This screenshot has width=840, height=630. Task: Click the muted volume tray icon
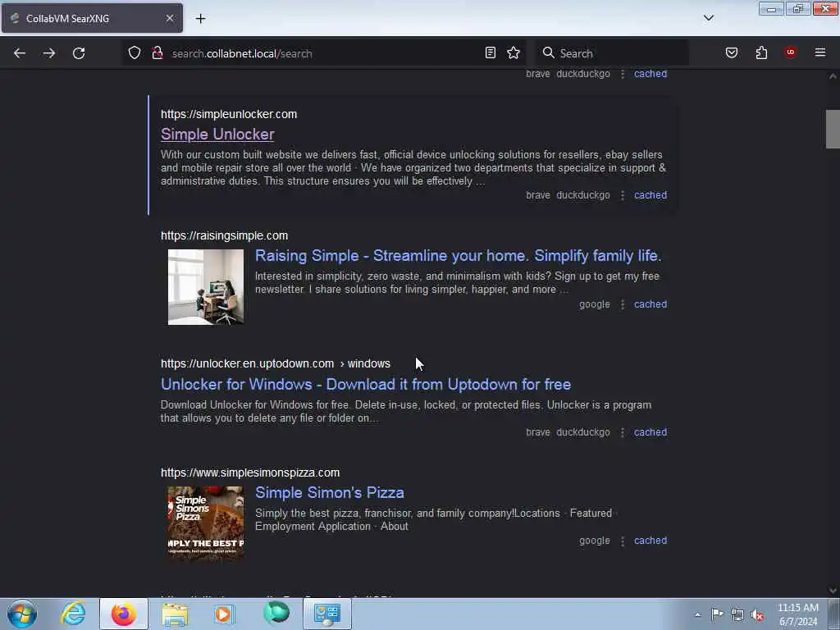point(757,615)
